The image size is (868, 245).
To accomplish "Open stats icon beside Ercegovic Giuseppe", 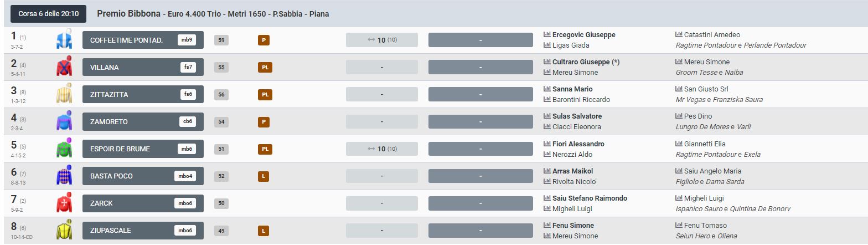I will pos(547,35).
